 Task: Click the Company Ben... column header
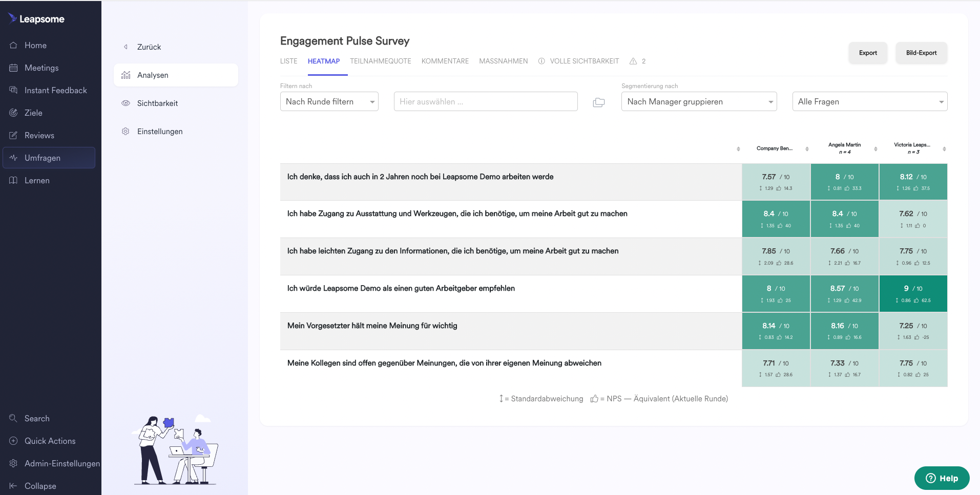775,148
